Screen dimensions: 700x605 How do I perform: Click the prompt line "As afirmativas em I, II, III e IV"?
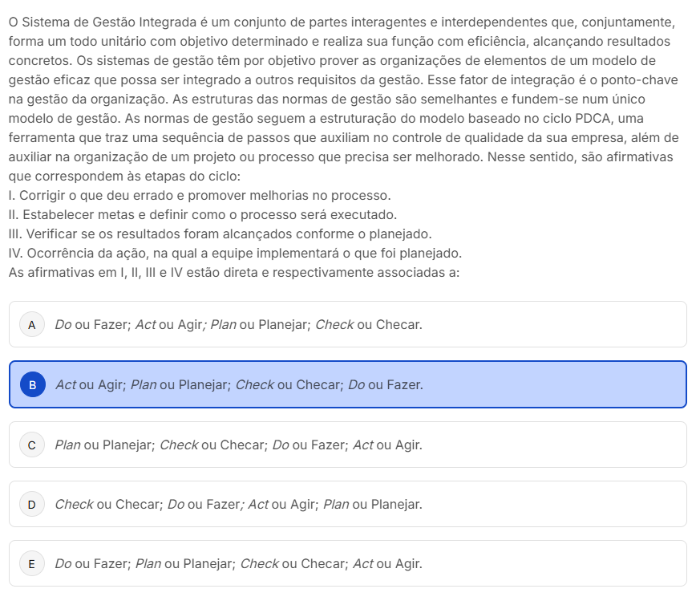(233, 273)
